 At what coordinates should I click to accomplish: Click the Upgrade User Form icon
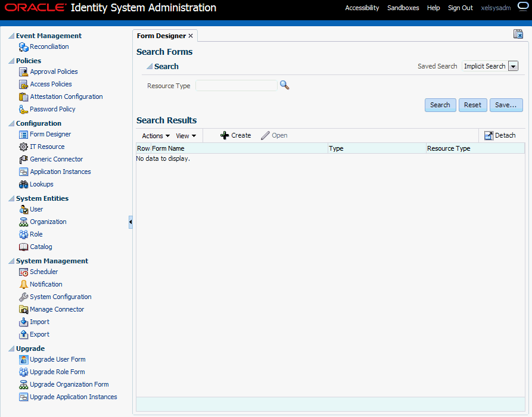23,360
